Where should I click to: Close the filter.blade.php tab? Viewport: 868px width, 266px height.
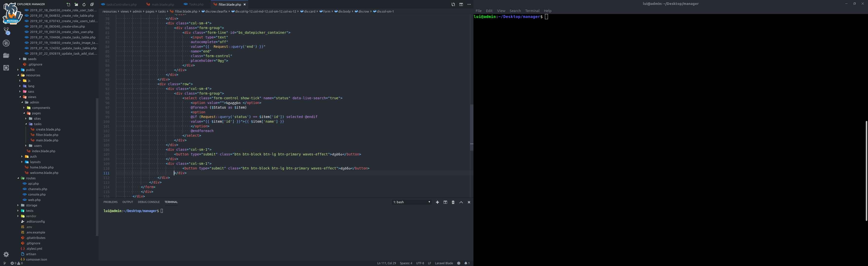[245, 4]
